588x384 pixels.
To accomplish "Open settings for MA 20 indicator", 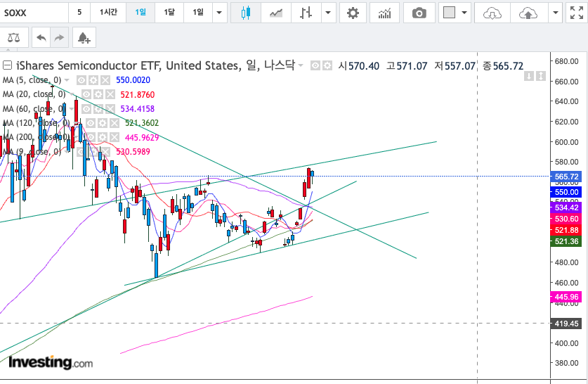I will pos(98,94).
